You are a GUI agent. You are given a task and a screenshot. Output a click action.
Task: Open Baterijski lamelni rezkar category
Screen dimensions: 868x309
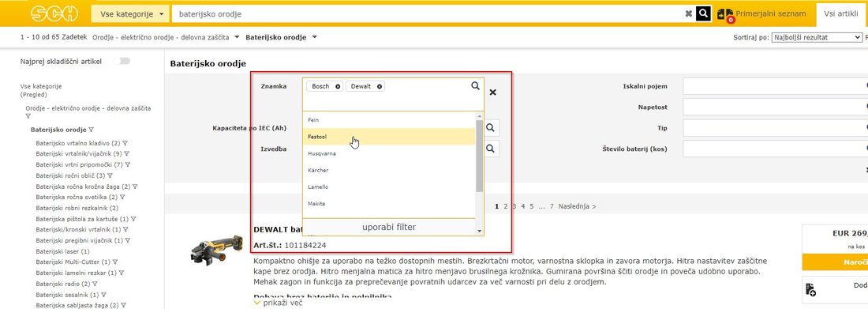coord(76,273)
